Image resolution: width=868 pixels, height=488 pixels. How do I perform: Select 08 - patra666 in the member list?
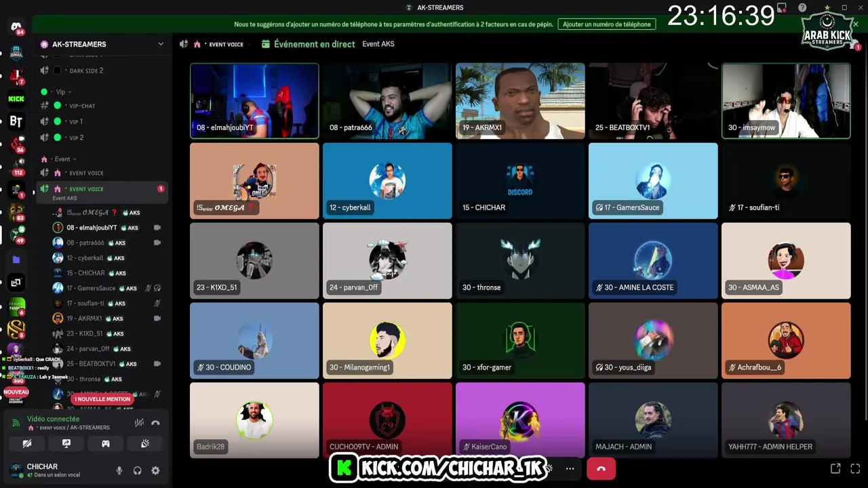tap(107, 243)
